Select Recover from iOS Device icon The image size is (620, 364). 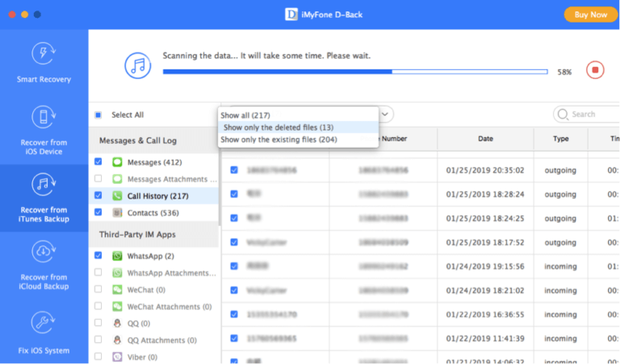44,117
